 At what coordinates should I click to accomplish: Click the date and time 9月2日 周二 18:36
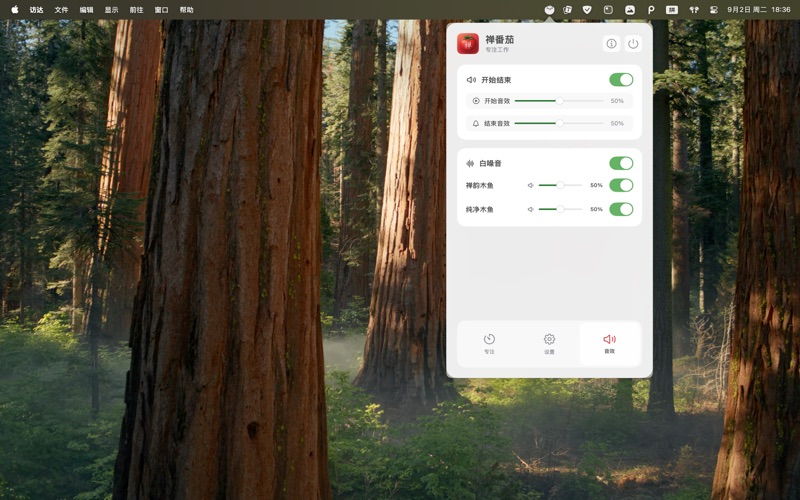(759, 9)
